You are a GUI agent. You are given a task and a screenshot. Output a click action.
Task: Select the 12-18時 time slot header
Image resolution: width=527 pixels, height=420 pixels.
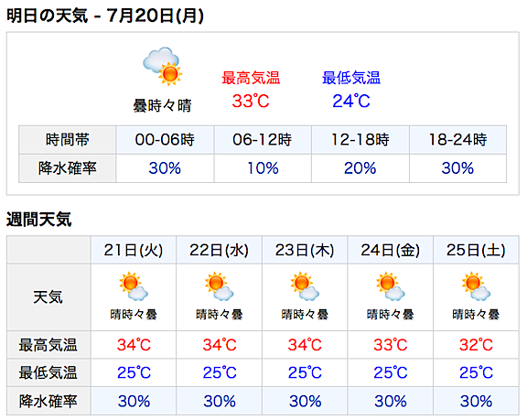360,140
